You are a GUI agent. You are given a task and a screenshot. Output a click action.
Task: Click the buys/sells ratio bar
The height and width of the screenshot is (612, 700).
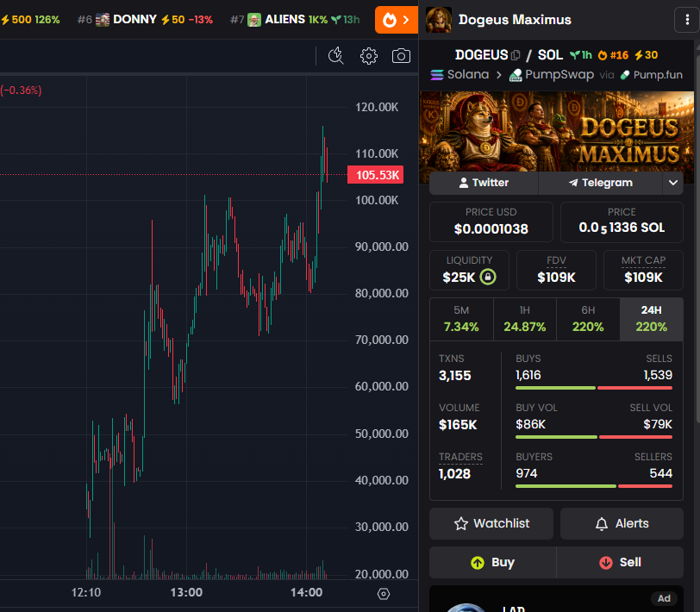point(594,388)
